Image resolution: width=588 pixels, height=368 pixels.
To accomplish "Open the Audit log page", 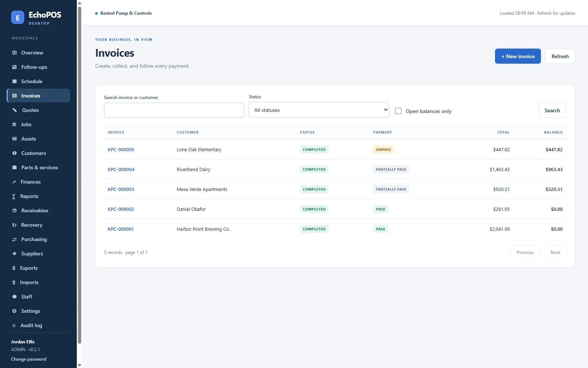I will point(38,325).
